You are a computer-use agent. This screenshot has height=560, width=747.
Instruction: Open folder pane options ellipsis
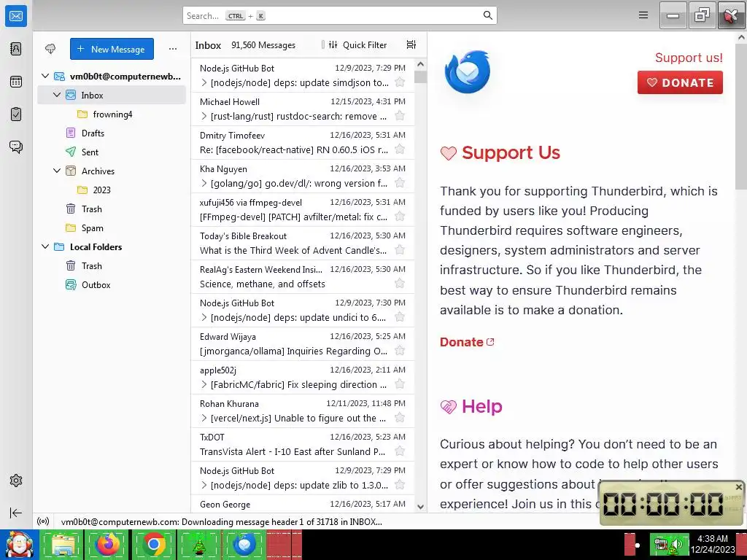coord(172,49)
